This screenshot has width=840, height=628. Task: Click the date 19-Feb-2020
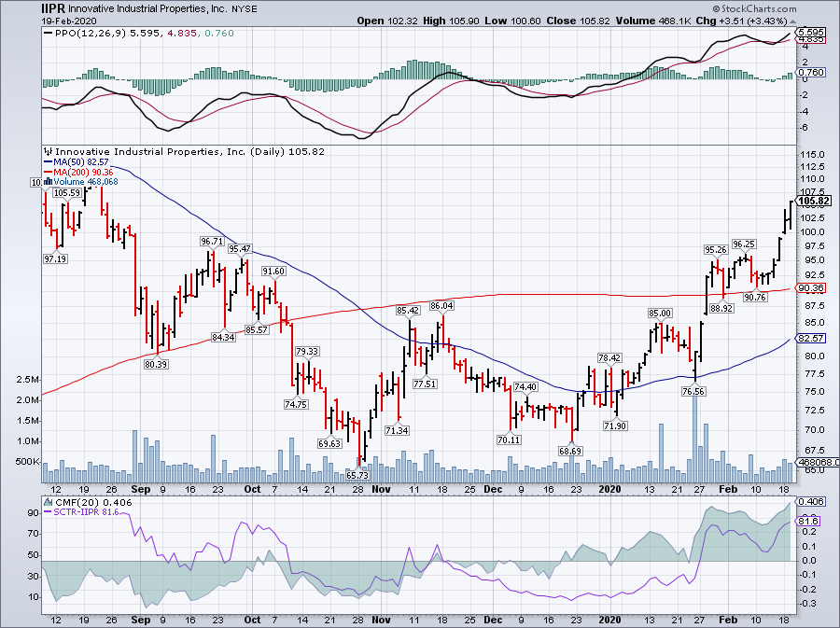click(x=68, y=21)
